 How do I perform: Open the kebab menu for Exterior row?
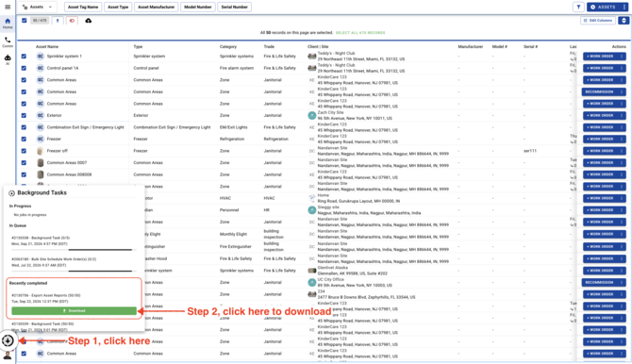pyautogui.click(x=622, y=115)
